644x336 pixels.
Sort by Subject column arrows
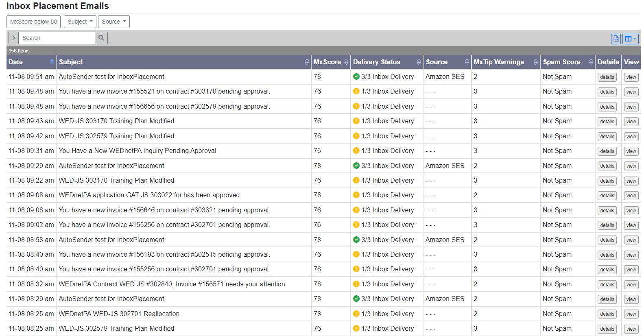307,62
